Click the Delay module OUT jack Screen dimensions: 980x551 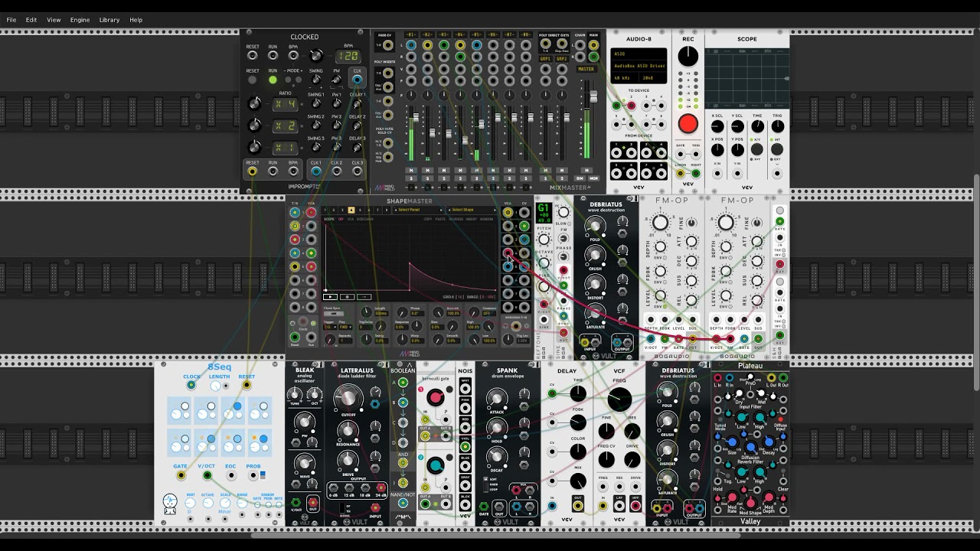click(x=577, y=506)
